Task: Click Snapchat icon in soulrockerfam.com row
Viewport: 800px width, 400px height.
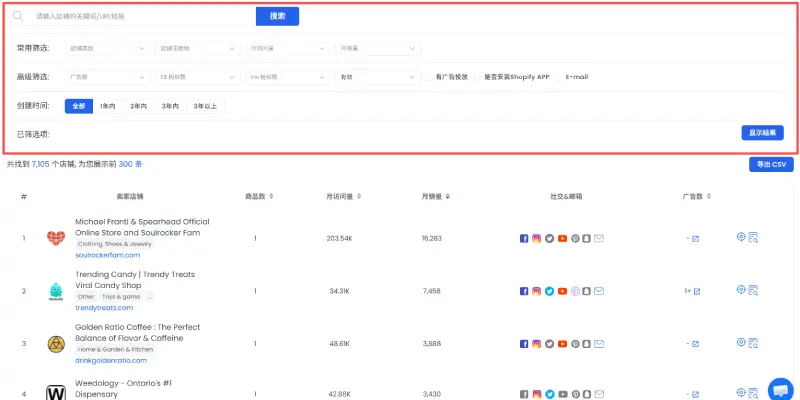Action: click(587, 238)
